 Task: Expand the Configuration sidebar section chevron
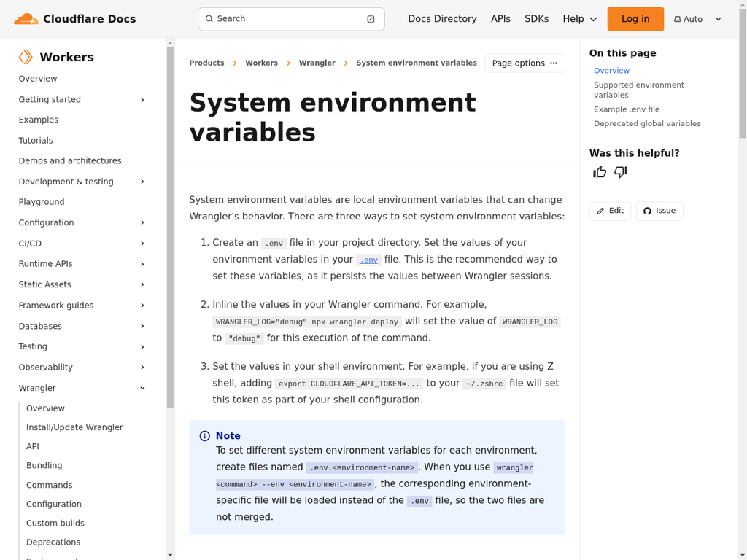[x=142, y=223]
